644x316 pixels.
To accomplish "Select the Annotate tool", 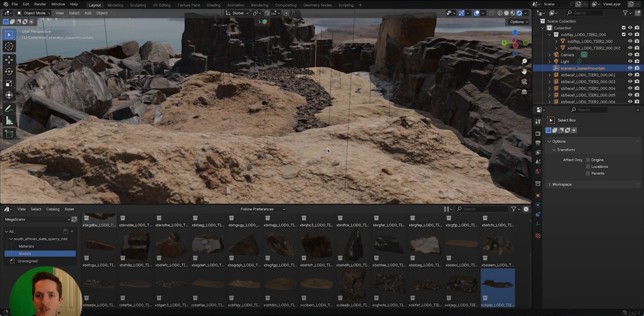I will click(9, 109).
